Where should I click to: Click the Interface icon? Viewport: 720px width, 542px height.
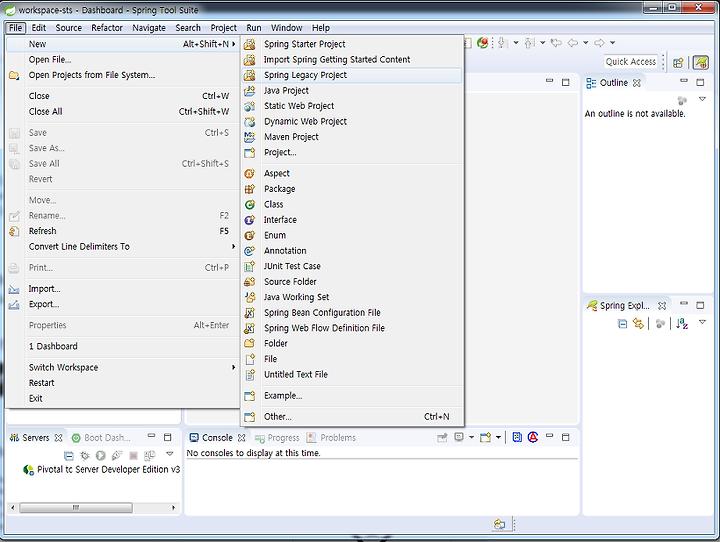(x=249, y=220)
